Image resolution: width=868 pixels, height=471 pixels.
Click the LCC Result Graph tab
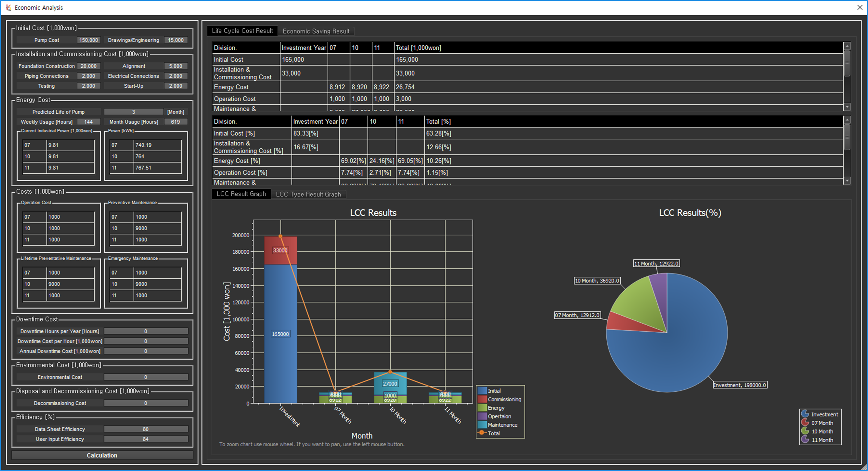(x=242, y=194)
